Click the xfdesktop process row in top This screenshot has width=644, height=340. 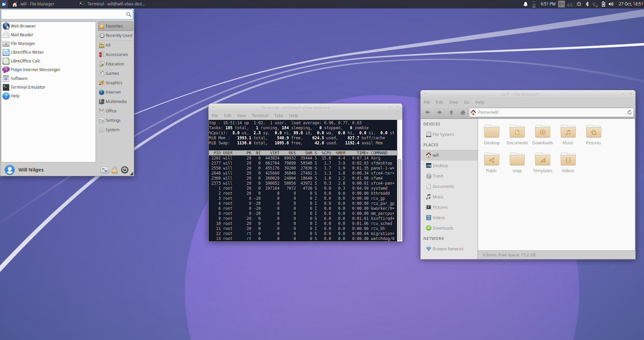click(x=303, y=163)
